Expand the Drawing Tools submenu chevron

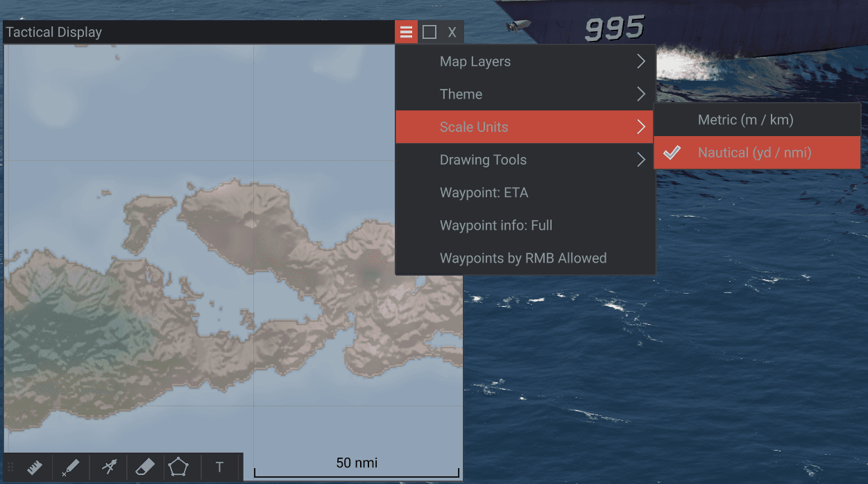(641, 160)
